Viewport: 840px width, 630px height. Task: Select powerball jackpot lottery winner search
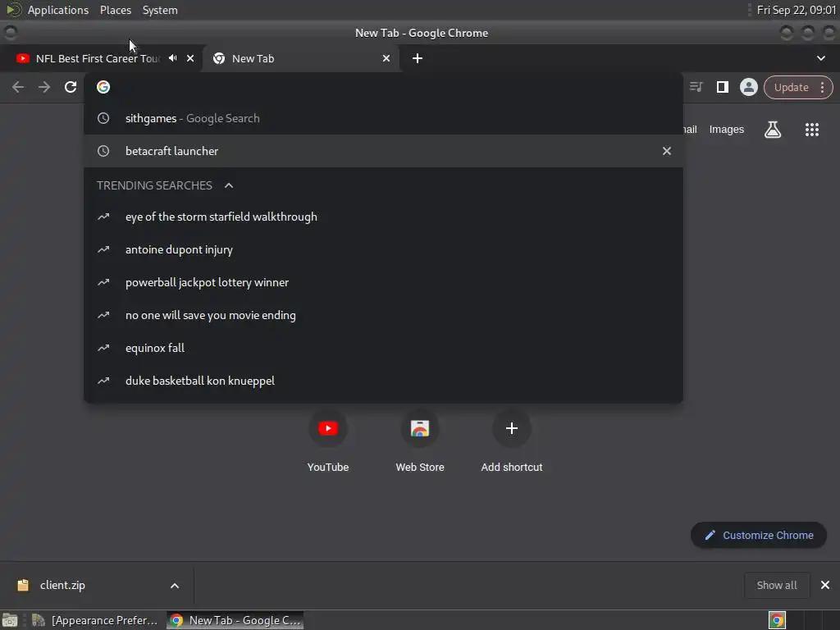click(383, 282)
